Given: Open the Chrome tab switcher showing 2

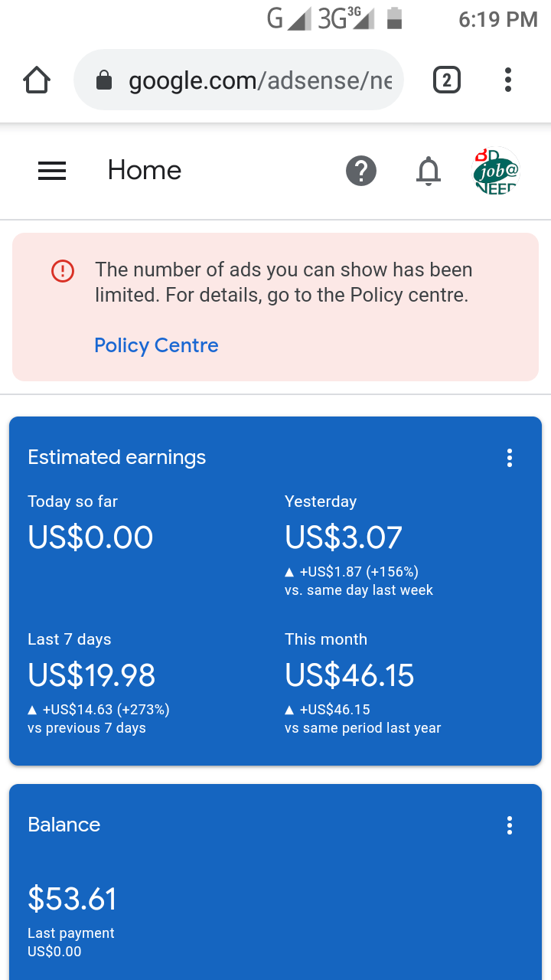Looking at the screenshot, I should point(447,80).
